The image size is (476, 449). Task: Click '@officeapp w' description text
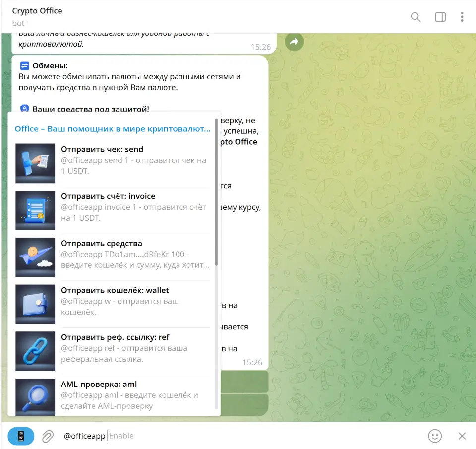tap(120, 307)
